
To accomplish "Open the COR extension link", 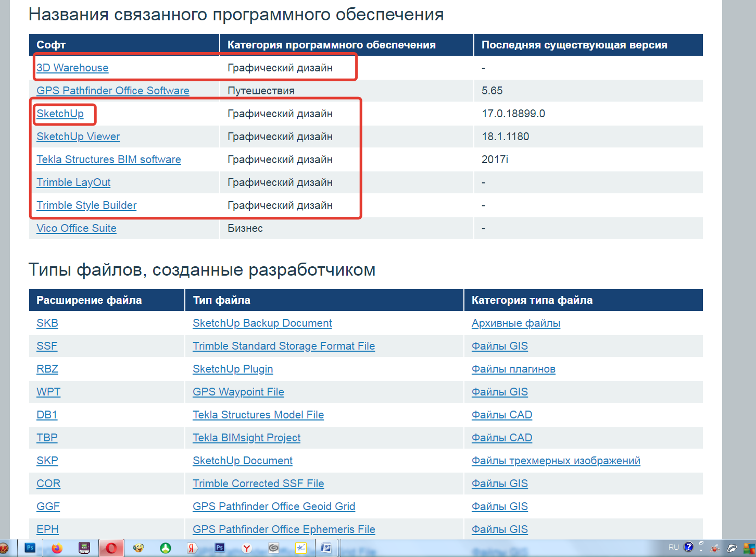I will [x=48, y=484].
